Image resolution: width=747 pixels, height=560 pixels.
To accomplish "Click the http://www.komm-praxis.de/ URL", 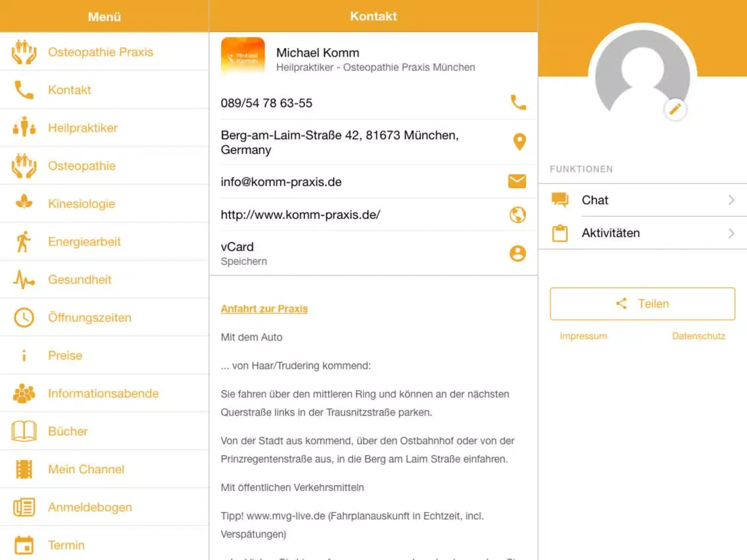I will (x=301, y=215).
